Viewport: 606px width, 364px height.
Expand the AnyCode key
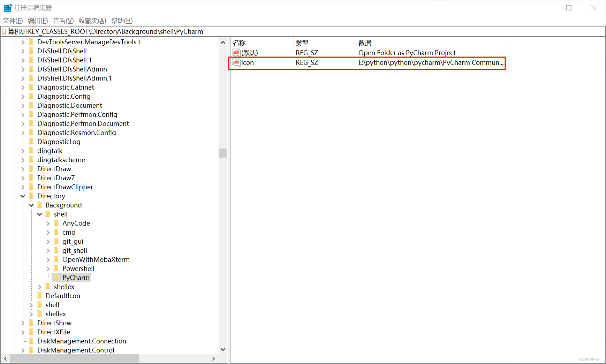pos(48,223)
